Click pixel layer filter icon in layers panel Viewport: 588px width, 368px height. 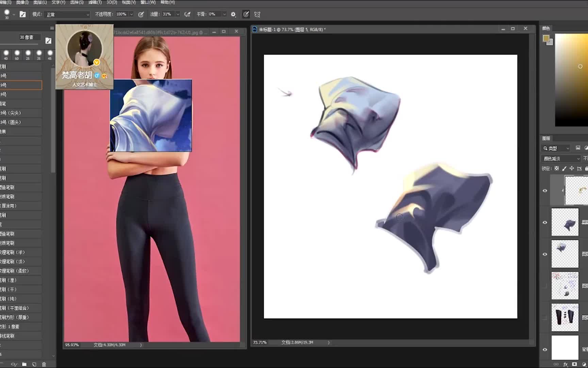click(x=578, y=148)
